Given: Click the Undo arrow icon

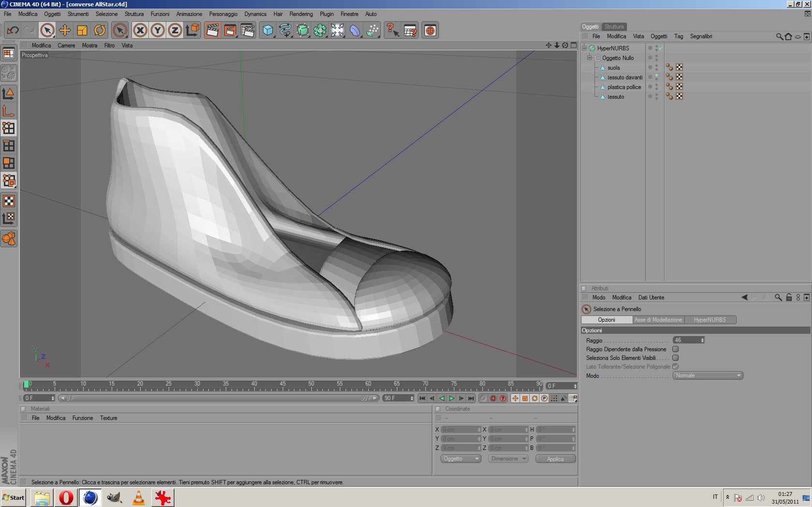Looking at the screenshot, I should (13, 30).
